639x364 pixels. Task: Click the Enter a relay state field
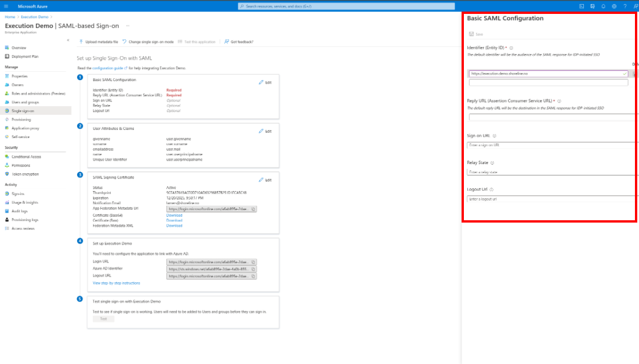[553, 172]
